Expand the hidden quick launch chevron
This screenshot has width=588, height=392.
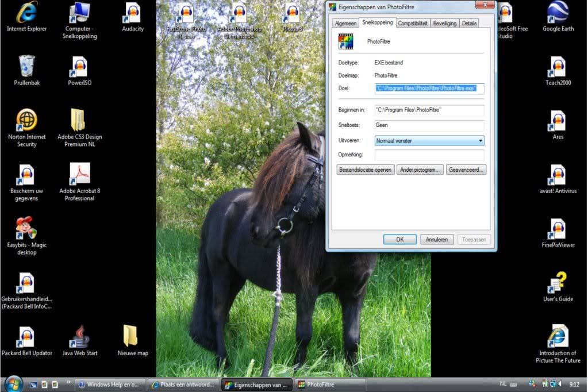69,382
